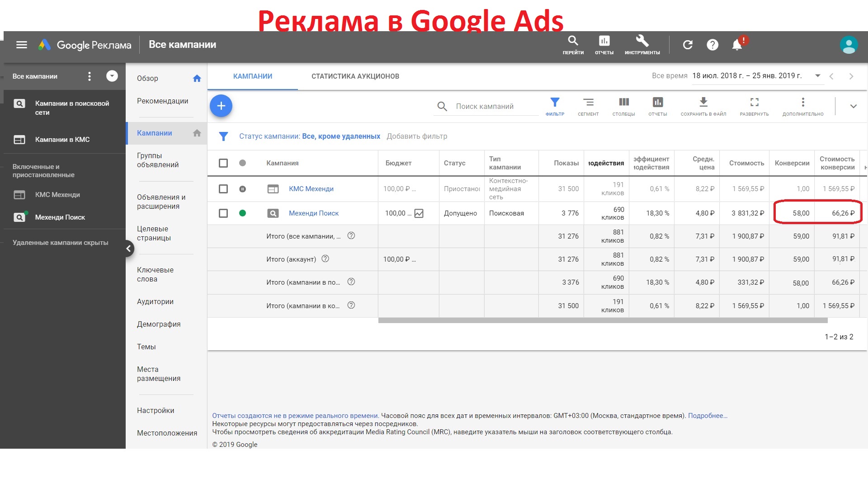Open the Дополнительно three-dot icon
868x488 pixels.
[803, 107]
